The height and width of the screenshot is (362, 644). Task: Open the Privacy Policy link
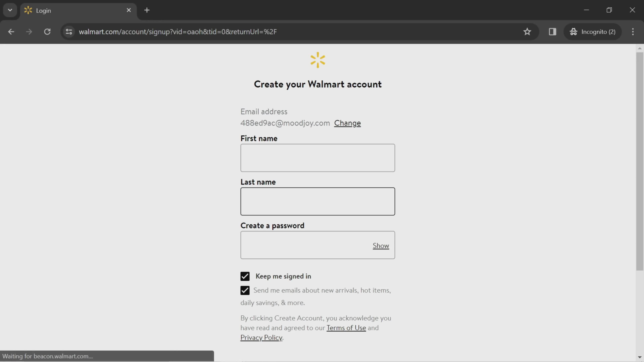[261, 338]
